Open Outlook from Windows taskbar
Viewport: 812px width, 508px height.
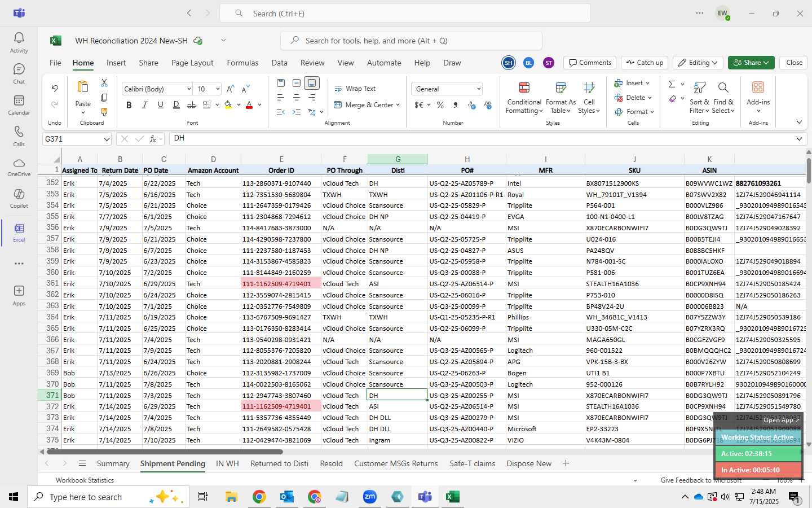pyautogui.click(x=286, y=497)
